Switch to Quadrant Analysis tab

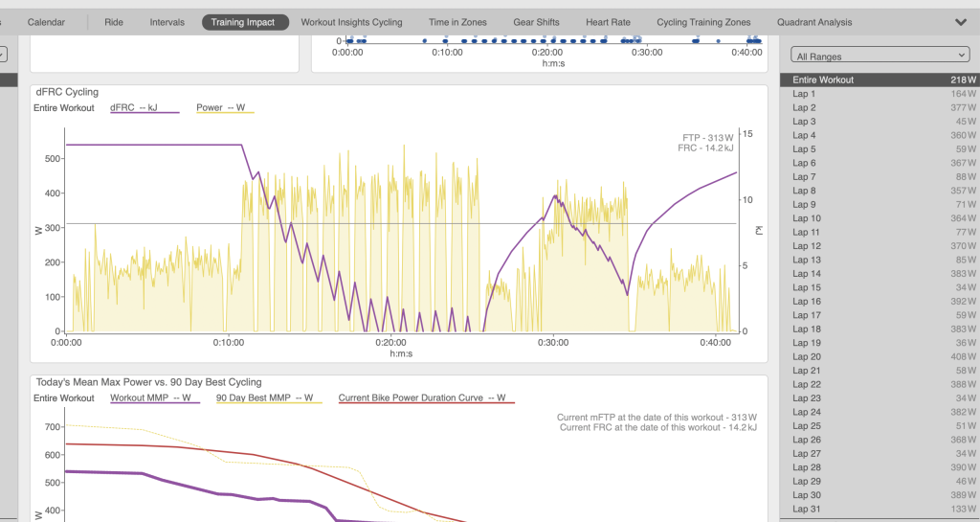(x=814, y=22)
